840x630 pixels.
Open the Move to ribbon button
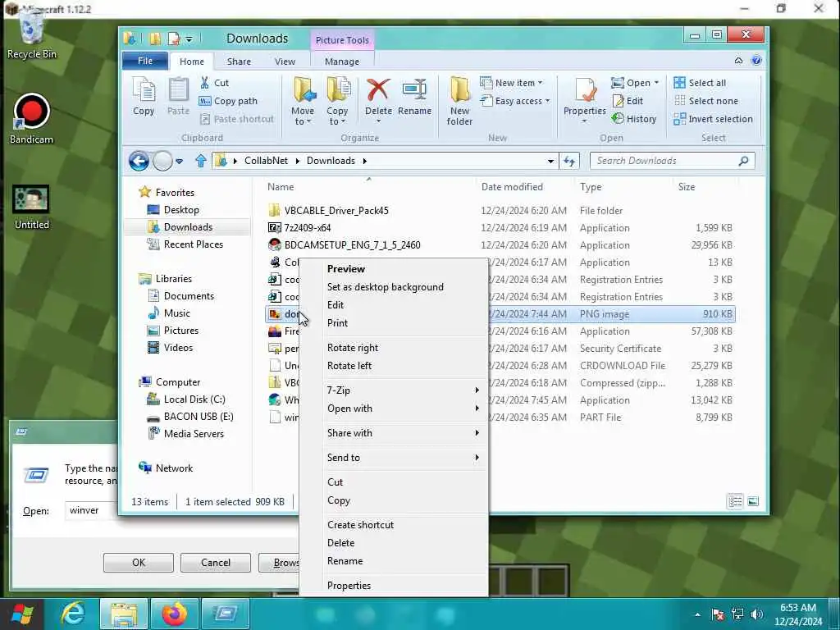click(x=303, y=101)
